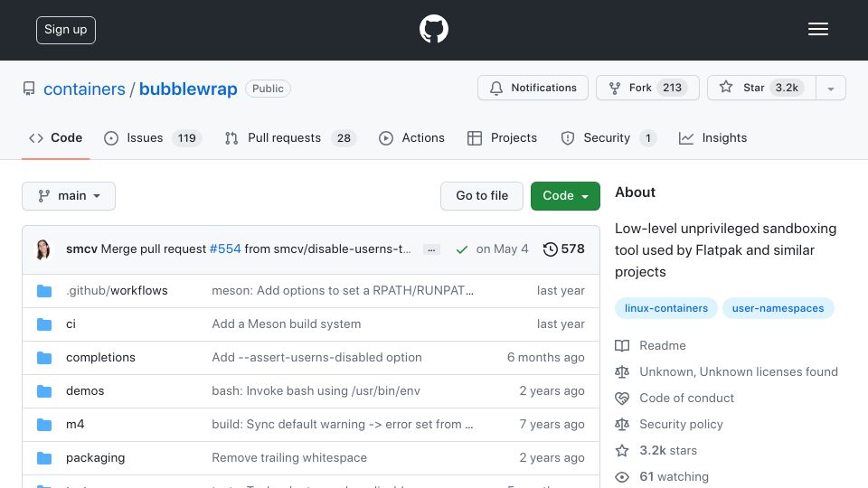The width and height of the screenshot is (868, 488).
Task: Click the Sign up button
Action: point(66,30)
